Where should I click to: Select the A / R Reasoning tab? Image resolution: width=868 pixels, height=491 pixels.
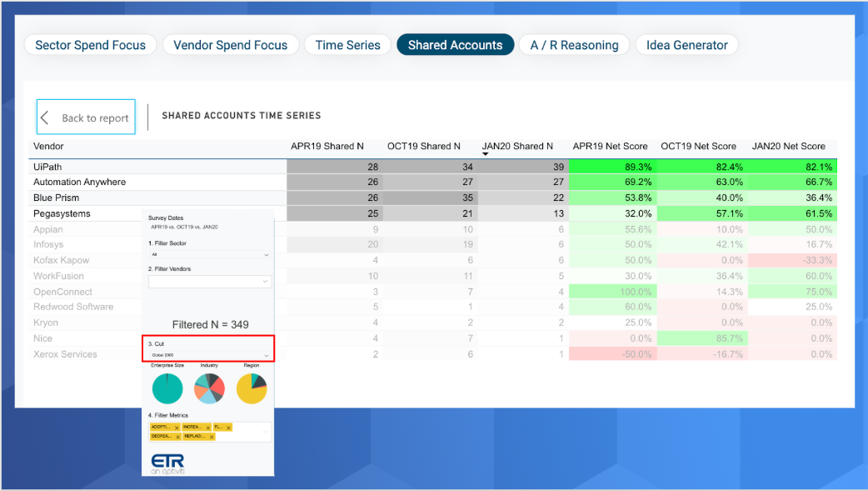574,45
